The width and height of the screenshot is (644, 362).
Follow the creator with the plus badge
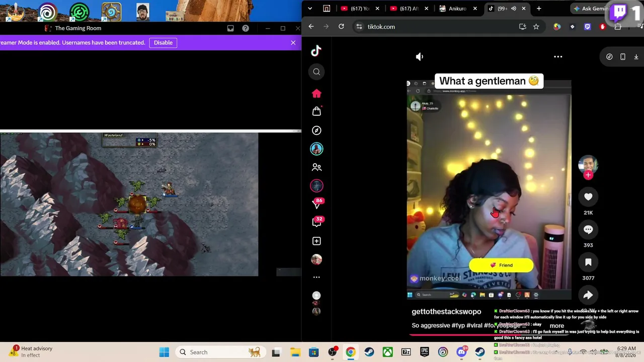[588, 175]
